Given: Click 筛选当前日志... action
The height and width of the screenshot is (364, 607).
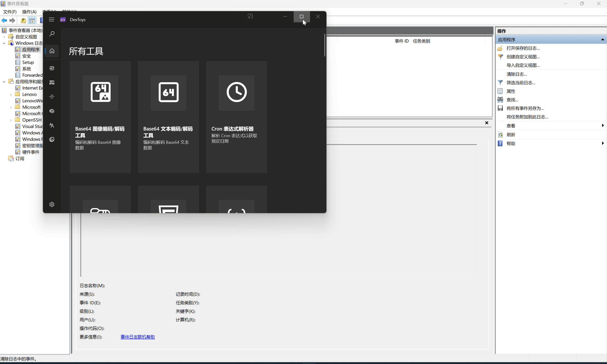Looking at the screenshot, I should pos(521,83).
